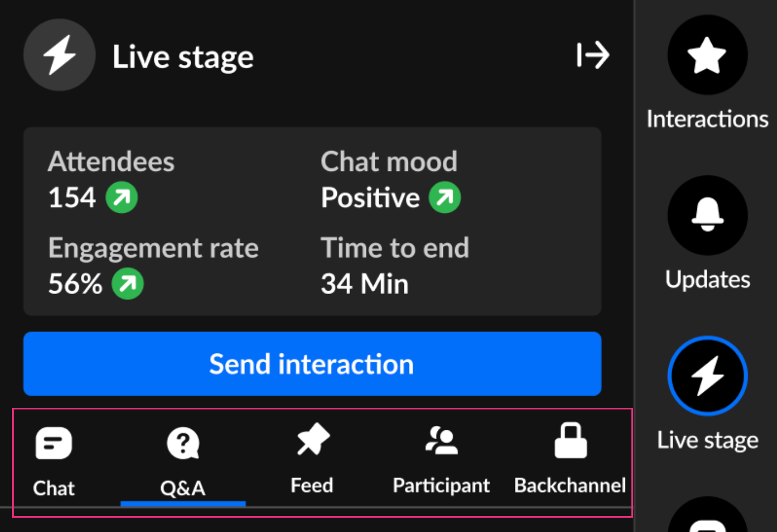The height and width of the screenshot is (532, 777).
Task: Open Updates bell icon in sidebar
Action: pos(707,215)
